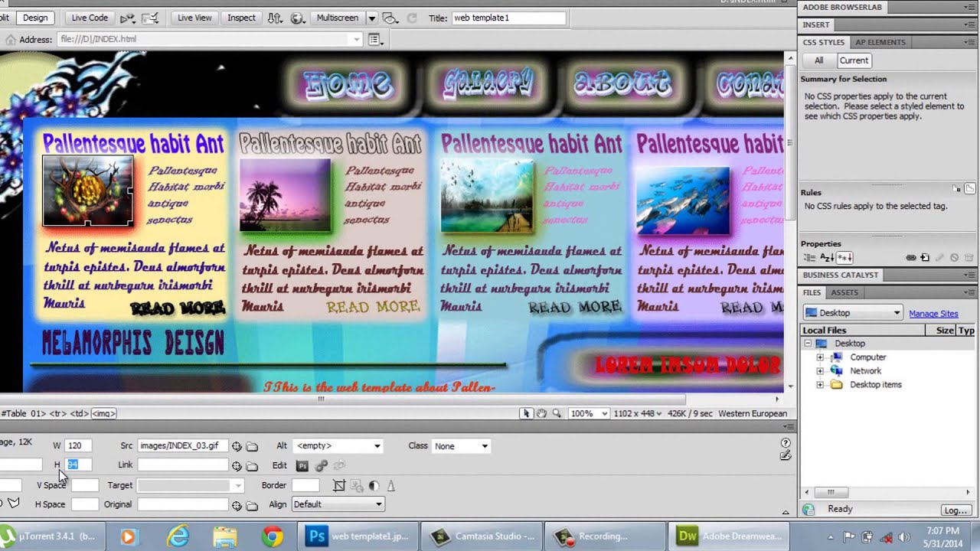The image size is (980, 551).
Task: Switch to the AP Elements tab
Action: tap(880, 42)
